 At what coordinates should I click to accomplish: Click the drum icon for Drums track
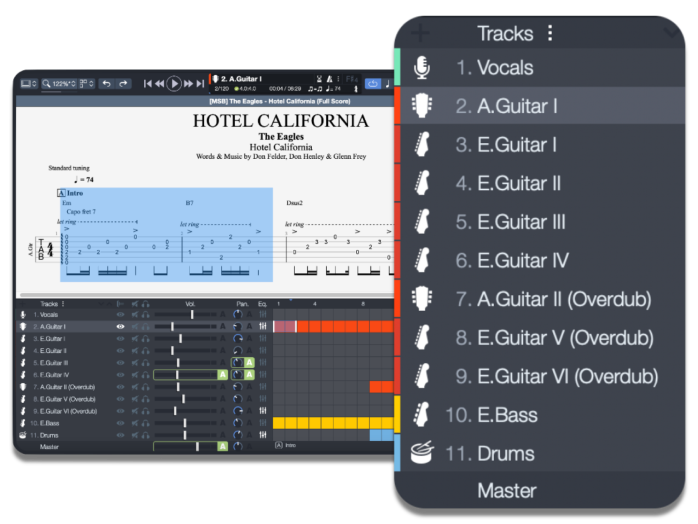[423, 453]
